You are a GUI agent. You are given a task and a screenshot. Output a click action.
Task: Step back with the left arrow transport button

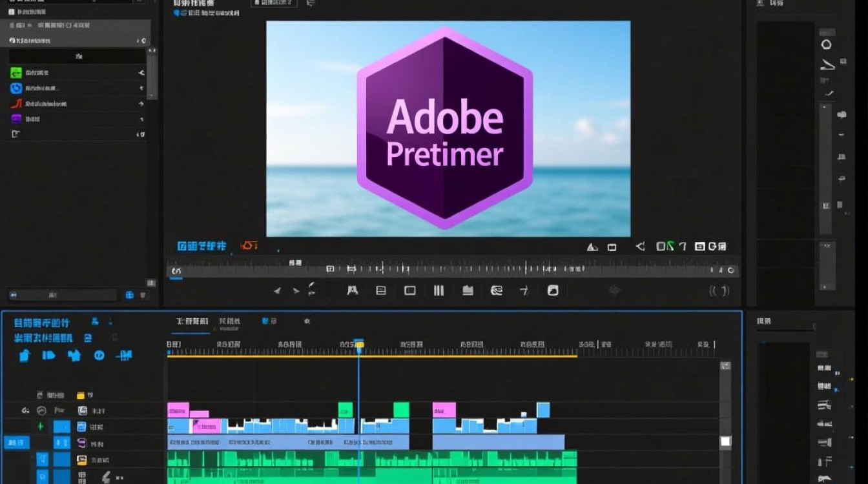pyautogui.click(x=277, y=291)
